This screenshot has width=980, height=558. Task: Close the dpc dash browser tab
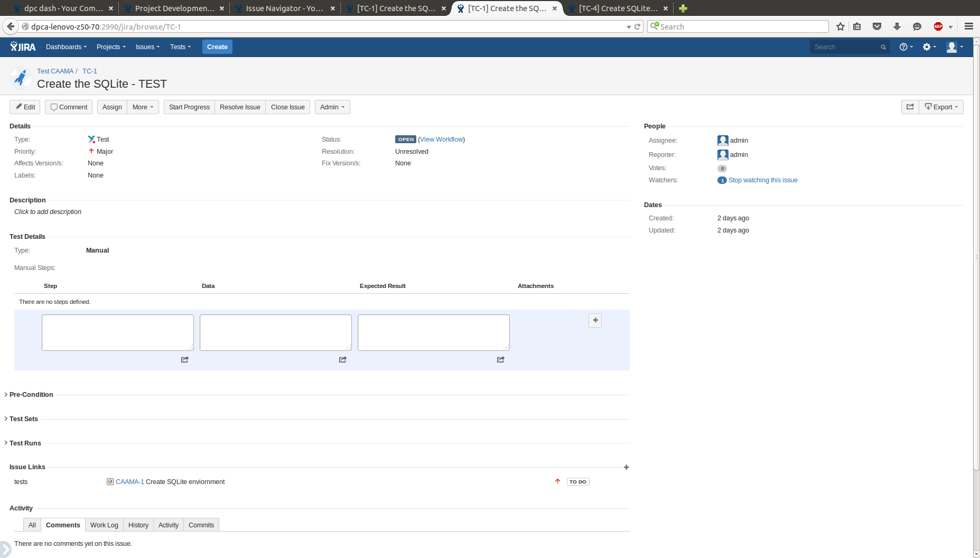click(110, 8)
